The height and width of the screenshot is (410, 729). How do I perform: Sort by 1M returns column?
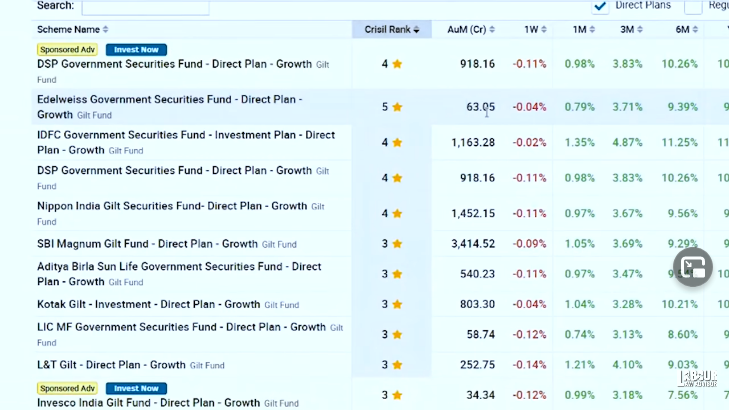583,29
